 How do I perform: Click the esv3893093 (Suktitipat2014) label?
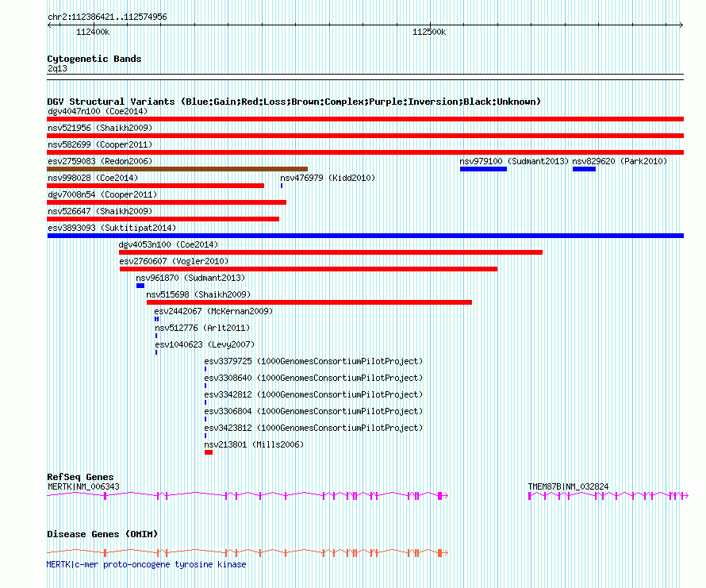[112, 228]
